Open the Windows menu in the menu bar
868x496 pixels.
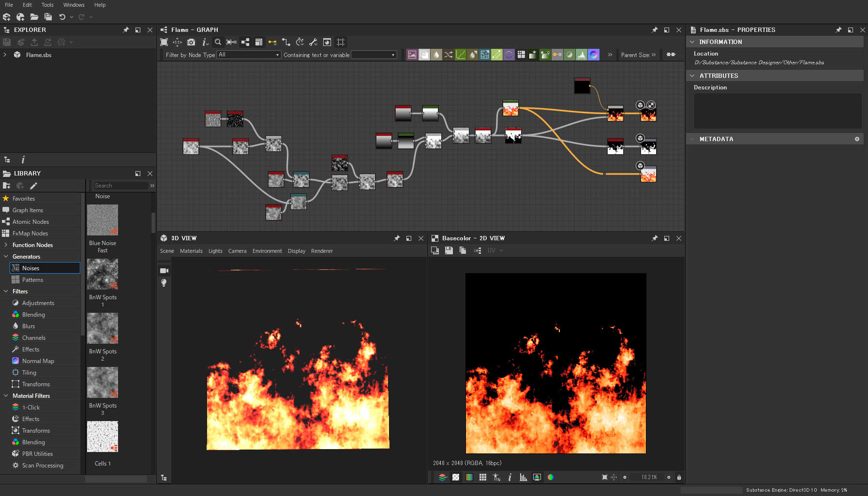tap(74, 5)
